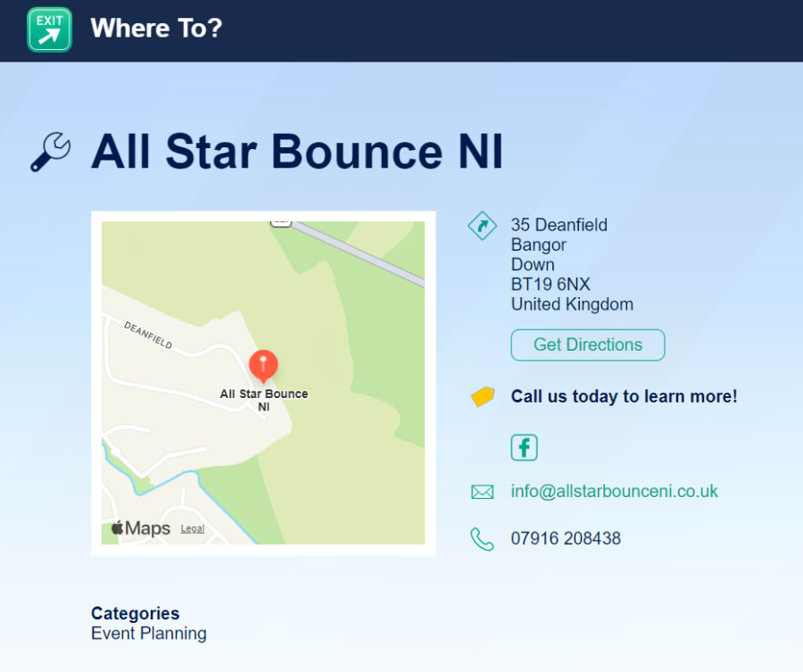Click the All Star Bounce map label
The image size is (803, 672).
(263, 399)
